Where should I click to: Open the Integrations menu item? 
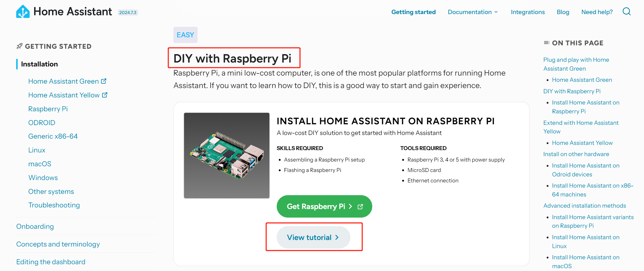528,12
